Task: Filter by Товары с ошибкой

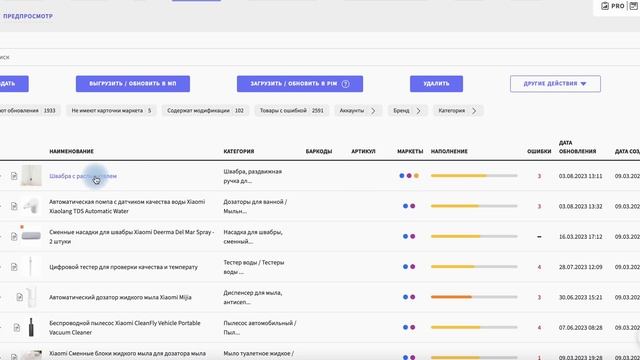Action: (291, 111)
